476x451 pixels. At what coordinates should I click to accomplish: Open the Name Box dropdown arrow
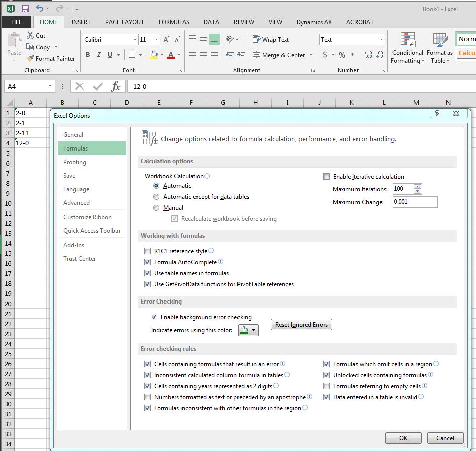click(x=50, y=86)
